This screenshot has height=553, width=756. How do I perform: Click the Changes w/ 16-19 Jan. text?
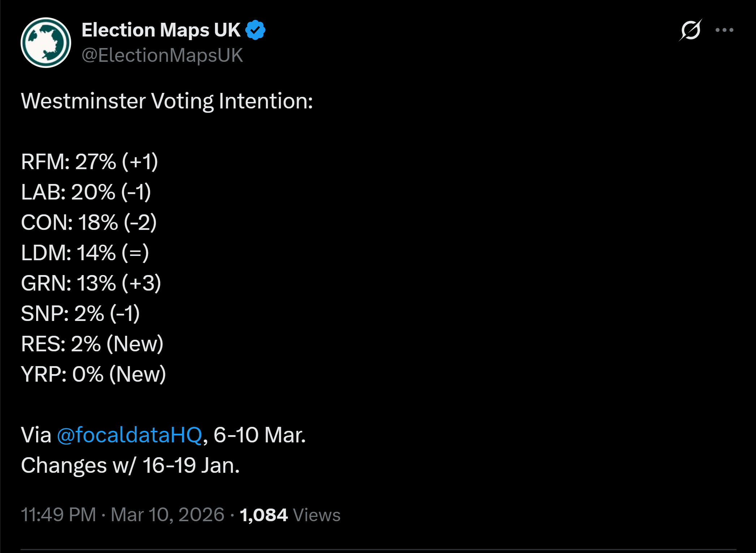point(130,465)
